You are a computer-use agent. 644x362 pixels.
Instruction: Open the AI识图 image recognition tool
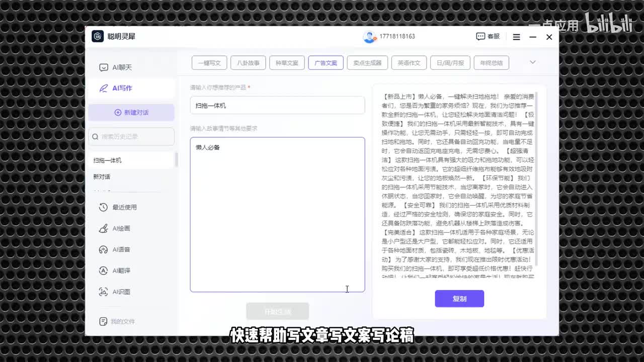pyautogui.click(x=103, y=292)
